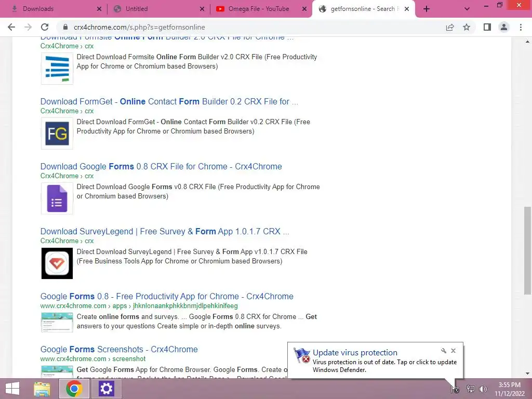532x399 pixels.
Task: Open the Chrome three-dot menu
Action: coord(521,27)
